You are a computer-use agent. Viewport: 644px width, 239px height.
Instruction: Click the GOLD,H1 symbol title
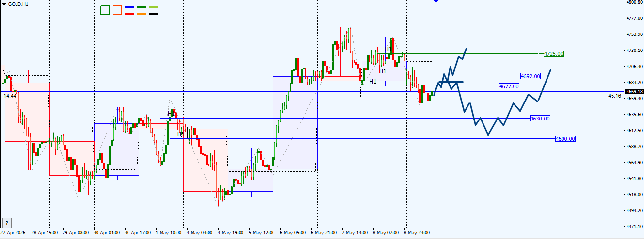tap(18, 4)
